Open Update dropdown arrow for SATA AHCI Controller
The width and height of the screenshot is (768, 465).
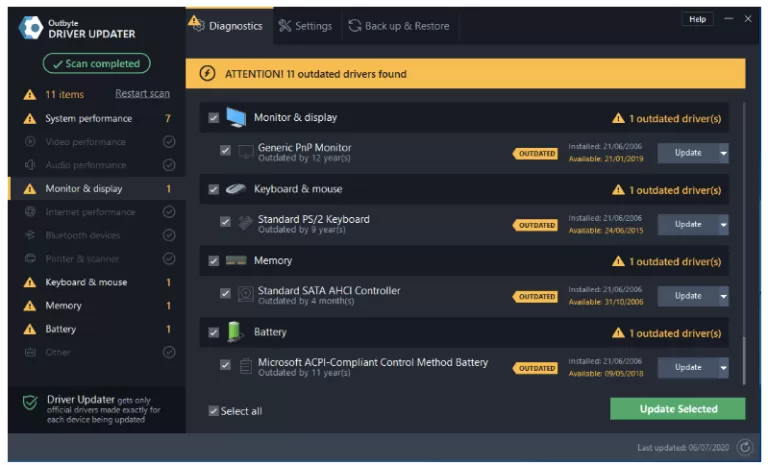point(723,296)
